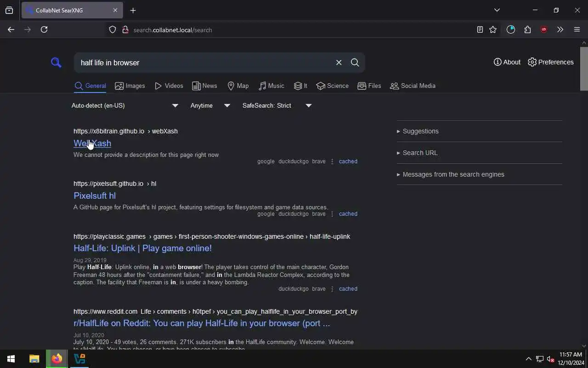
Task: Open more options dots for WebXash result
Action: click(332, 161)
